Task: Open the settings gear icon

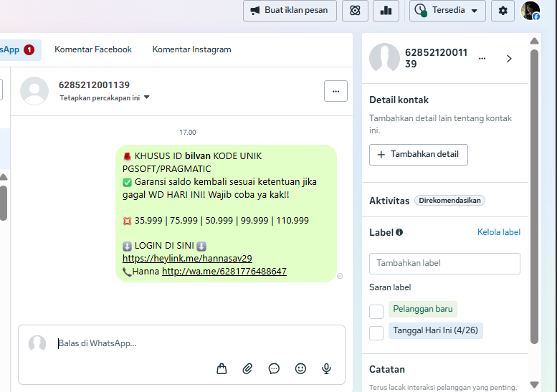Action: tap(503, 11)
